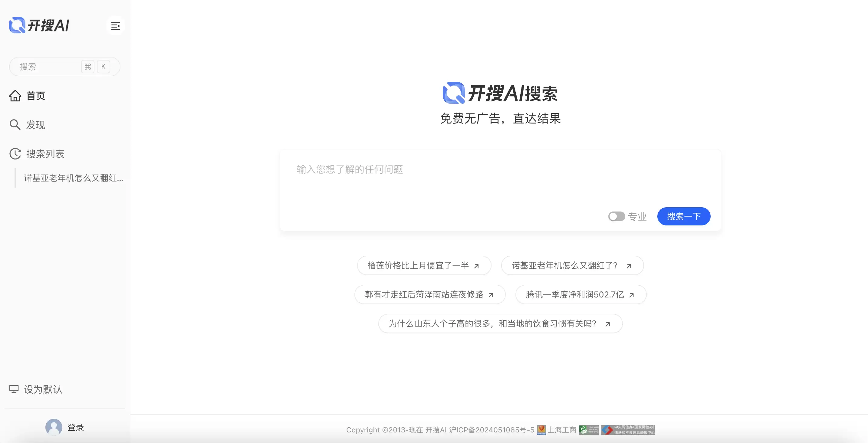Click the 搜索一下 button
The image size is (868, 443).
(x=684, y=216)
